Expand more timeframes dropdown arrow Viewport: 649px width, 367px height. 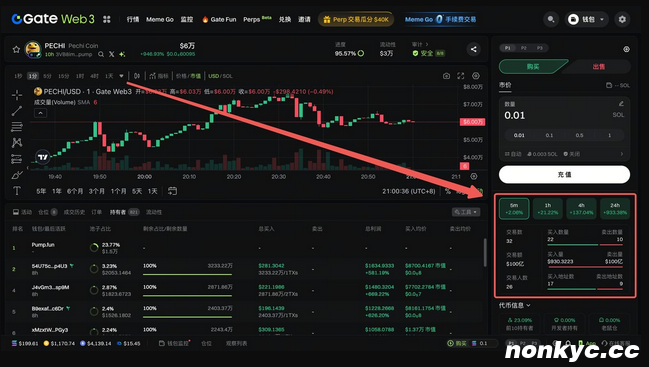pyautogui.click(x=121, y=76)
